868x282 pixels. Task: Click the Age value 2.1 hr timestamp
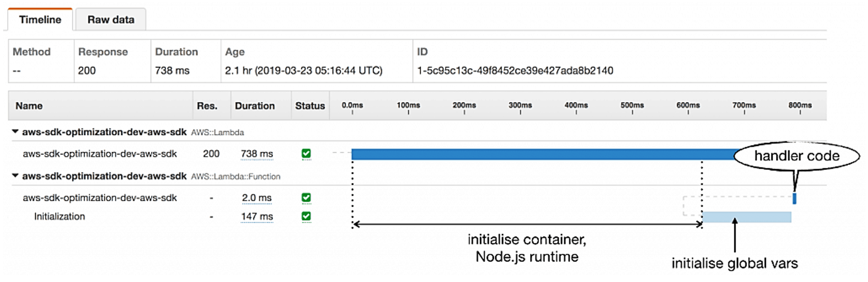pyautogui.click(x=304, y=71)
